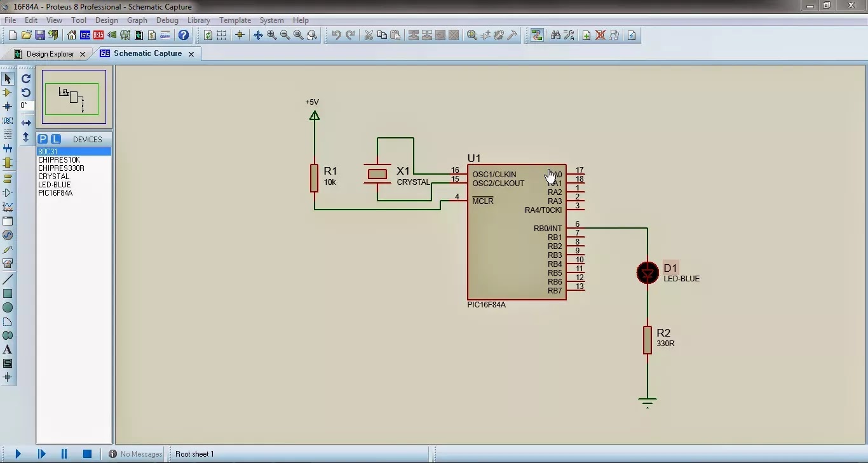Click the Zoom In magnifier icon

coord(271,35)
